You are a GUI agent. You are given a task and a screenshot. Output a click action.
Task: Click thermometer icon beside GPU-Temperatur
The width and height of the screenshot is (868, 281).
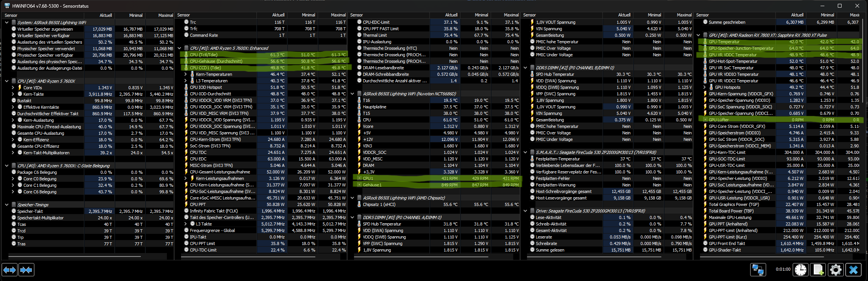coord(705,42)
